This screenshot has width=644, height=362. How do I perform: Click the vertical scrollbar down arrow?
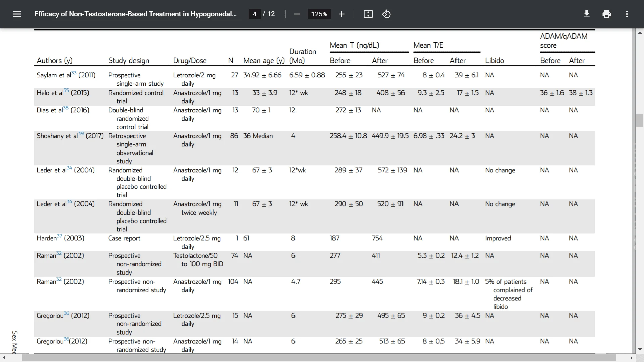click(640, 349)
